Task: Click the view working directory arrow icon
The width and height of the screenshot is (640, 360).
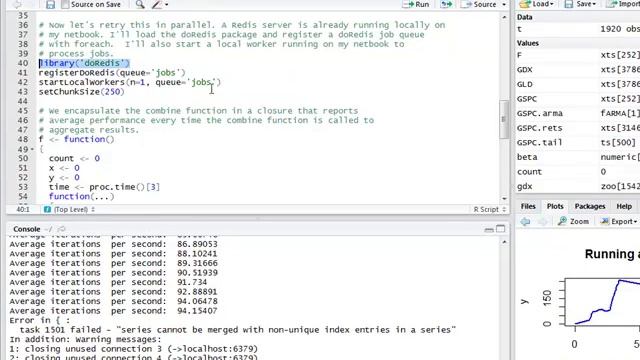Action: click(x=61, y=229)
